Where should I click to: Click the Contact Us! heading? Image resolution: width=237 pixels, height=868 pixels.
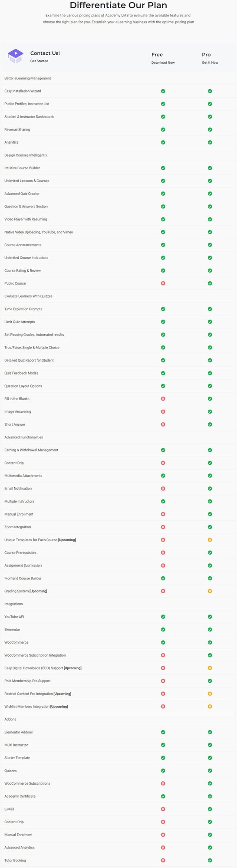click(45, 53)
